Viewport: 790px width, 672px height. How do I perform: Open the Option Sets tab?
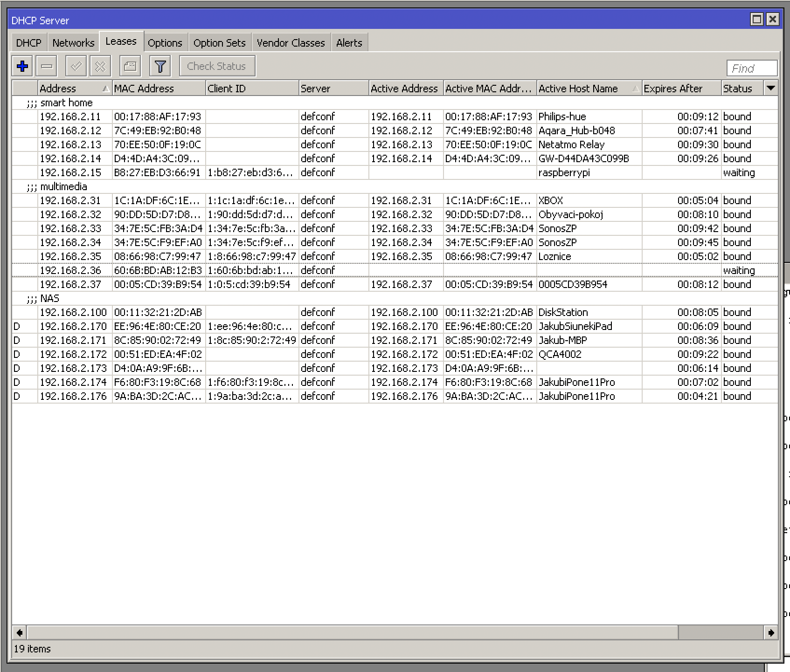point(220,43)
